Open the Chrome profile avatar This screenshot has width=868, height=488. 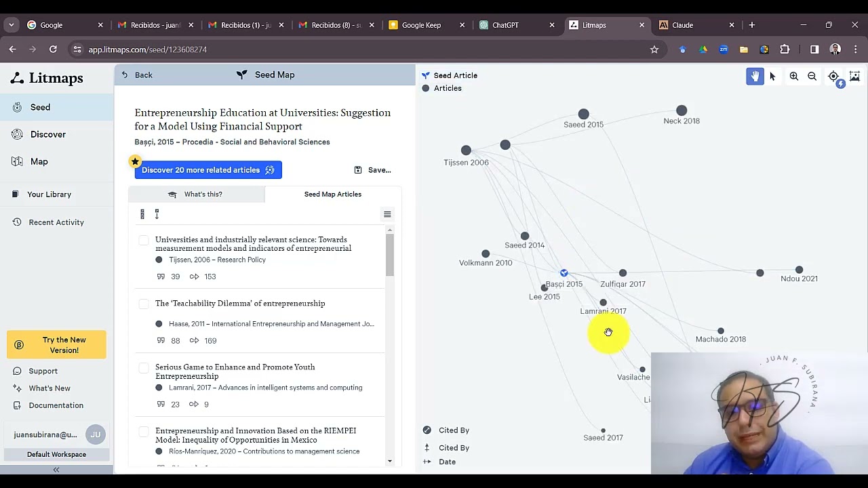coord(835,49)
